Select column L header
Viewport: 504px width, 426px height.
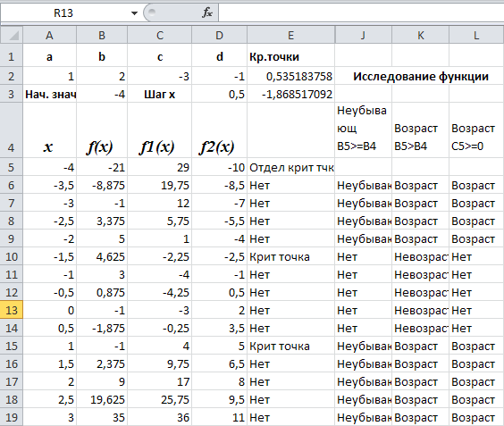tap(476, 35)
